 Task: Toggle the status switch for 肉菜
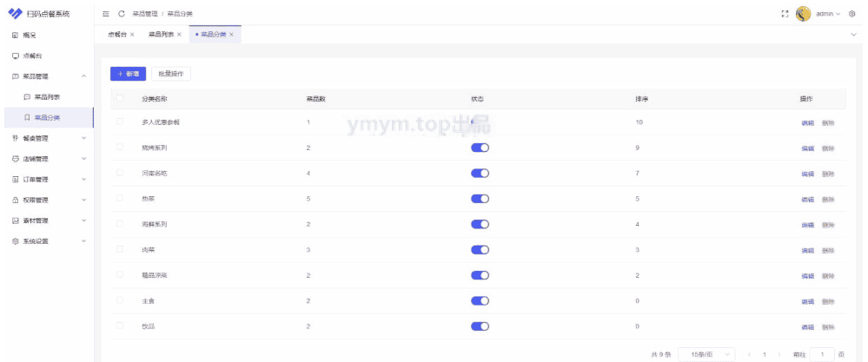pos(480,250)
